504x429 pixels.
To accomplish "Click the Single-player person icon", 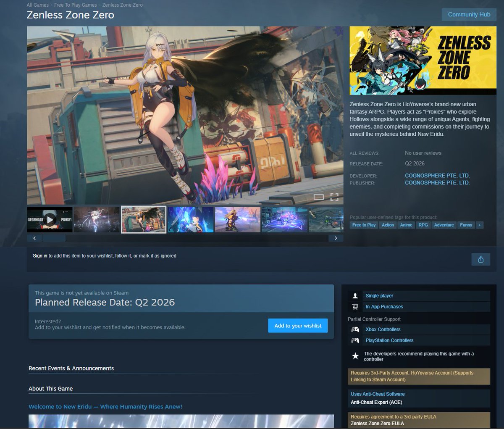I will [x=355, y=296].
